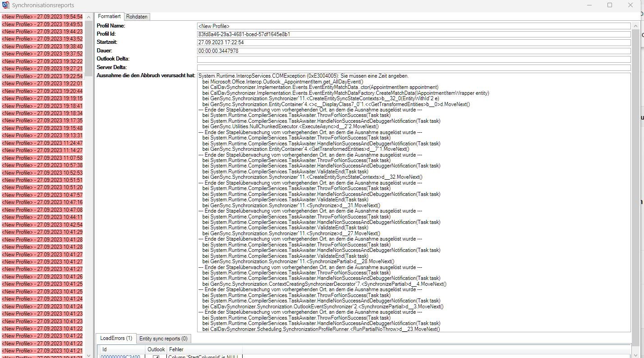
Task: Select report from 27.09.2023 10:57:38
Action: [42, 165]
